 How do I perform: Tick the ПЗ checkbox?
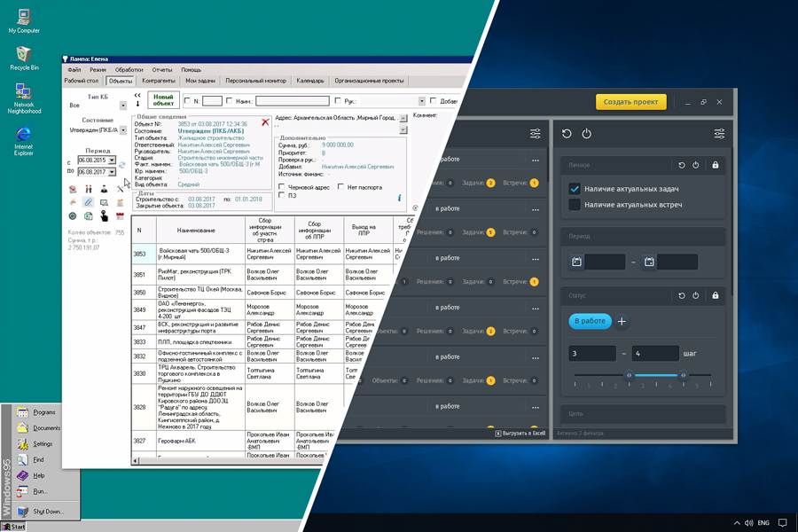(281, 195)
